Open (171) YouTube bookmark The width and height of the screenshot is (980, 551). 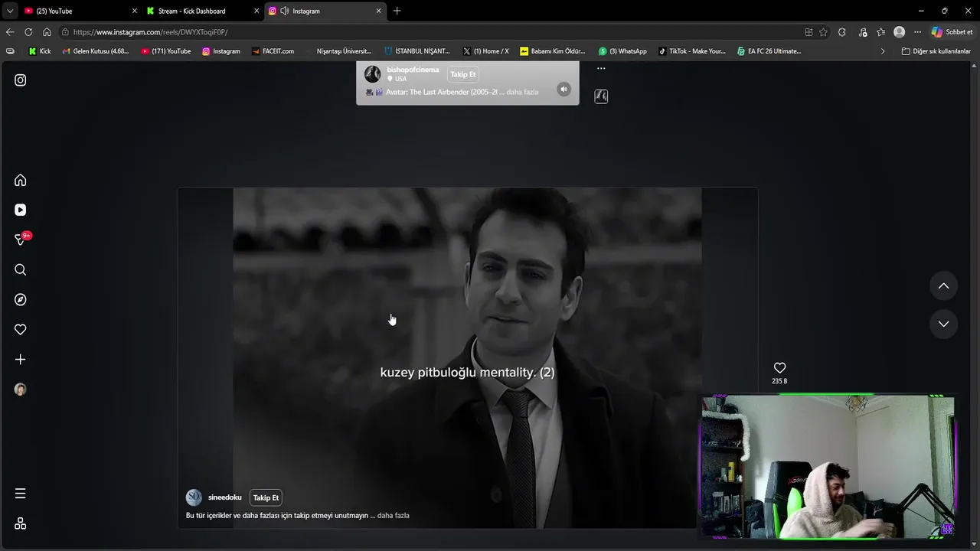166,51
